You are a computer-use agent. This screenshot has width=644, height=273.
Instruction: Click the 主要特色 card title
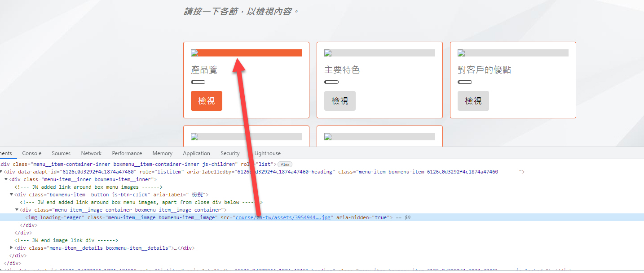pyautogui.click(x=342, y=70)
